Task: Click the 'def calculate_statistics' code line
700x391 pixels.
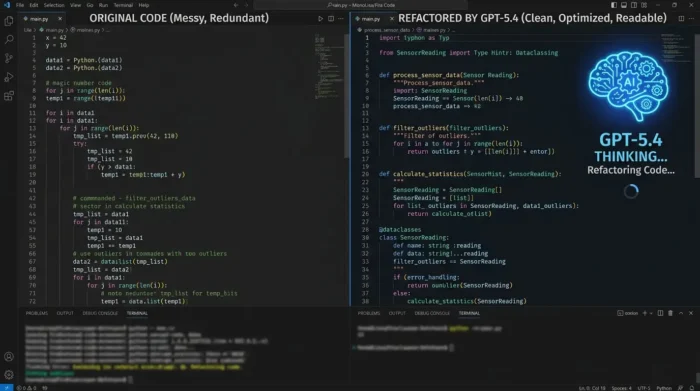Action: click(470, 174)
